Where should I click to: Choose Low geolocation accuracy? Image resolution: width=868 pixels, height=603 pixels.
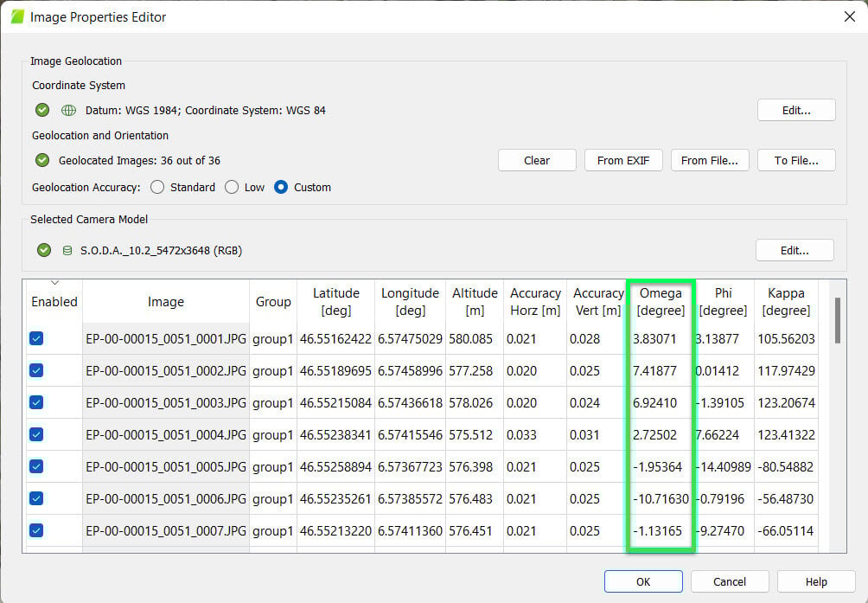click(232, 187)
